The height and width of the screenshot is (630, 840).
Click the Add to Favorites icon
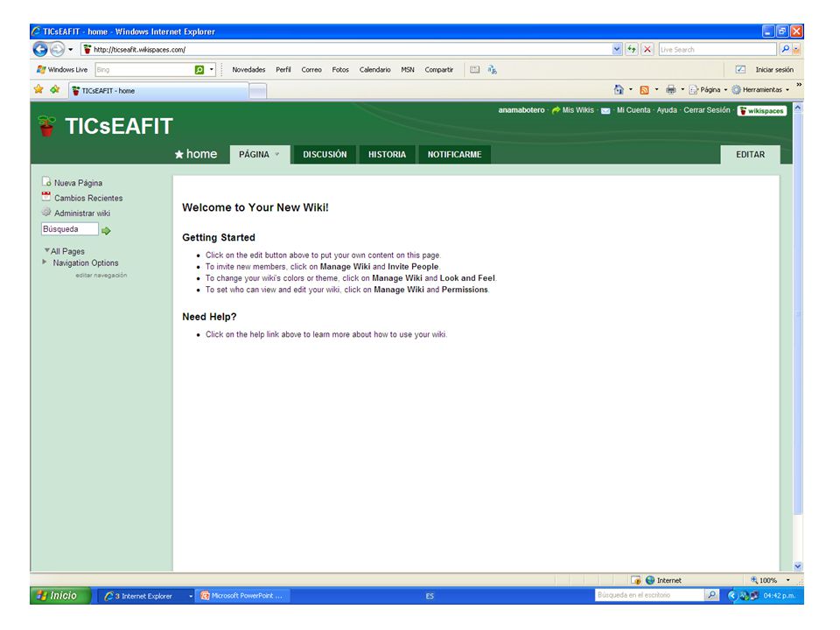54,89
